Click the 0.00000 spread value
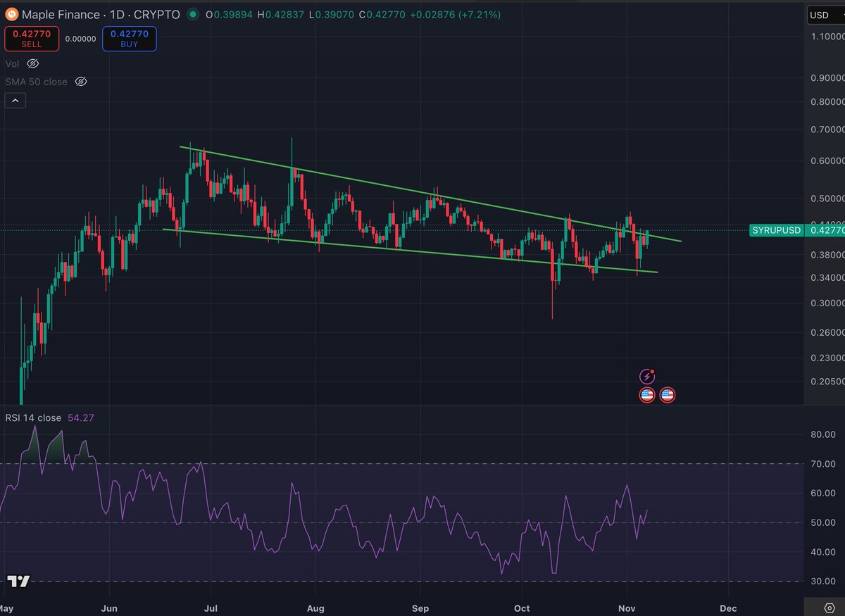 [x=80, y=39]
